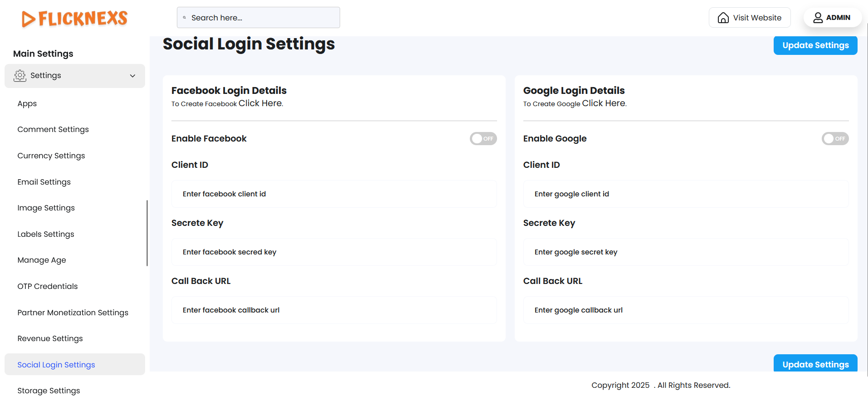Open Partner Monetization Settings
The width and height of the screenshot is (868, 396).
click(73, 313)
